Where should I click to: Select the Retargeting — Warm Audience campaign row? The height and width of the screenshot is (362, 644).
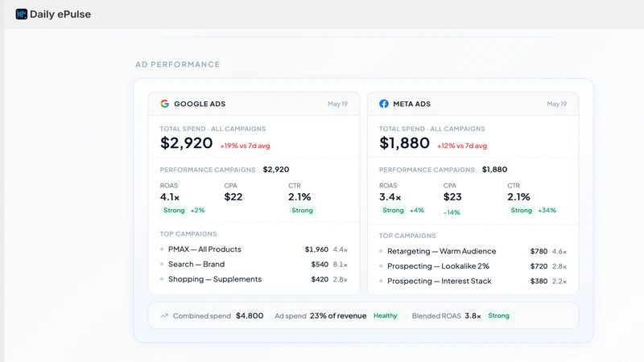(x=473, y=251)
